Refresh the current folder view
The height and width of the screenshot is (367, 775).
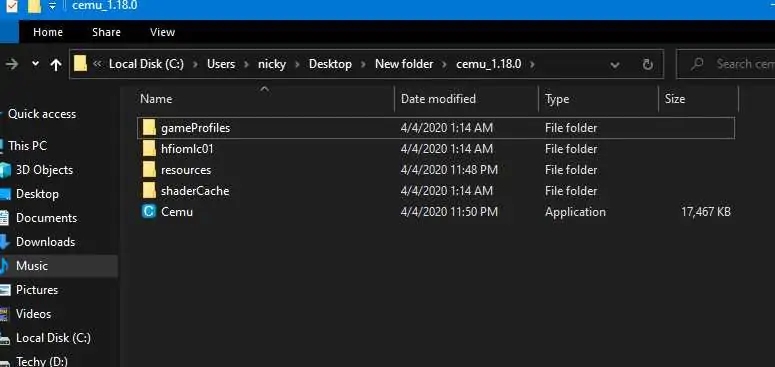[647, 64]
